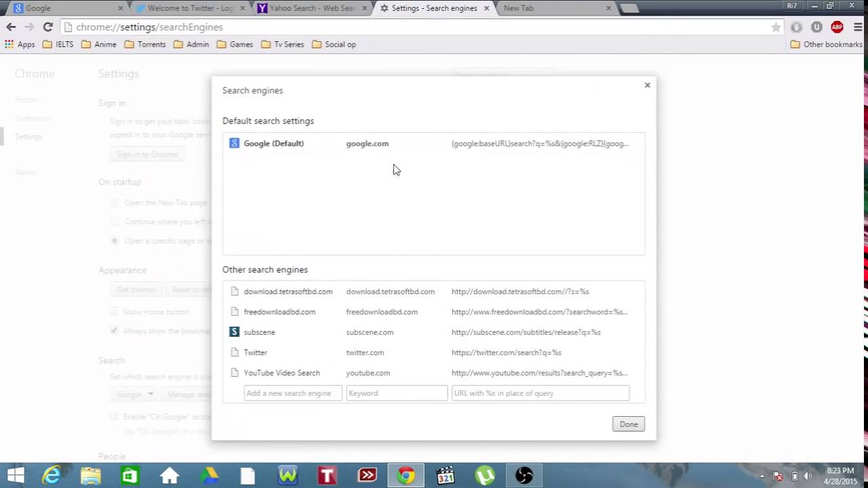Close the Settings - Search engines tab

click(486, 8)
